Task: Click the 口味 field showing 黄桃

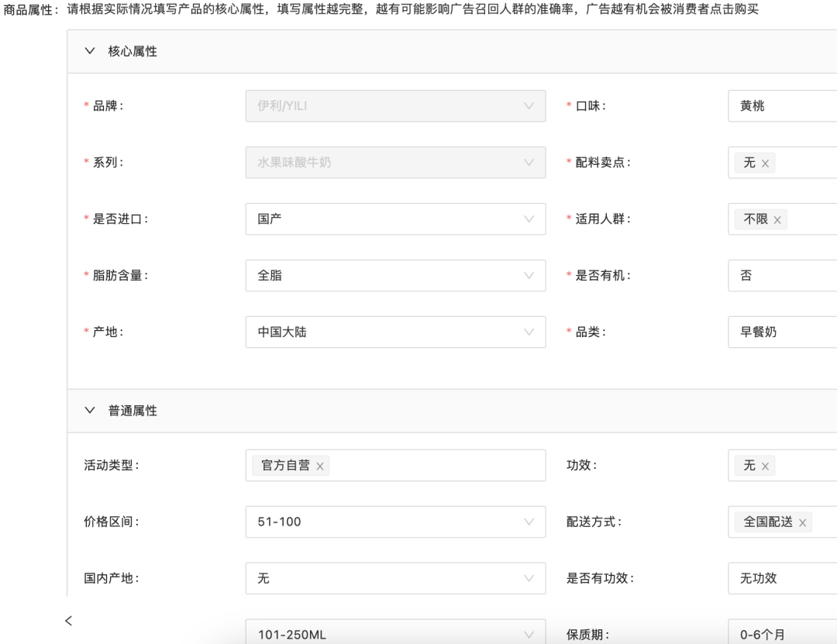Action: coord(783,105)
